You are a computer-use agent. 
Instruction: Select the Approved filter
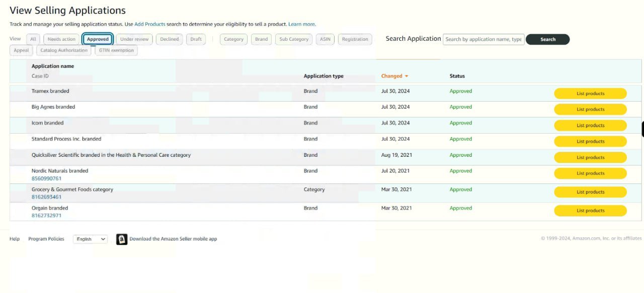tap(98, 39)
